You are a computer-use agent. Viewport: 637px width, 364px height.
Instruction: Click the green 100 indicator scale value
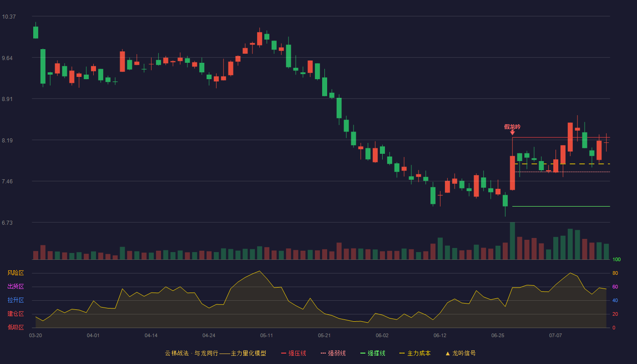pyautogui.click(x=617, y=260)
